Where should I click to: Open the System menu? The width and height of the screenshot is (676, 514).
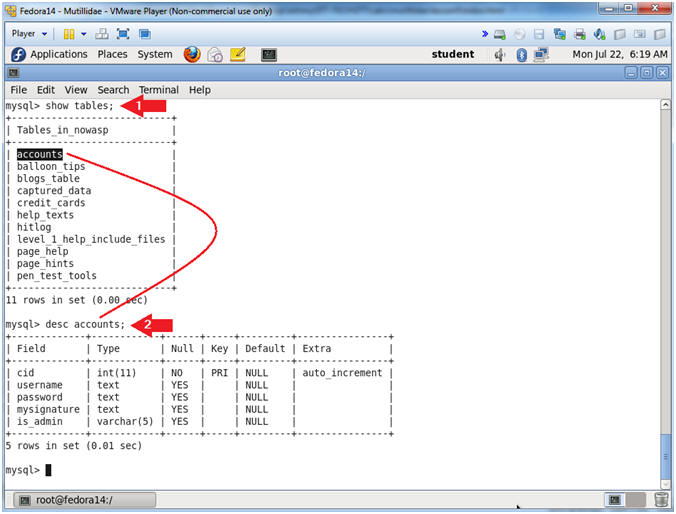155,54
